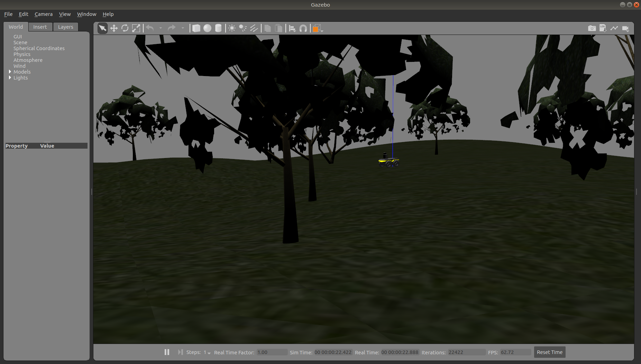Open the view angle orange cube dropdown
The image size is (641, 364).
pos(318,29)
